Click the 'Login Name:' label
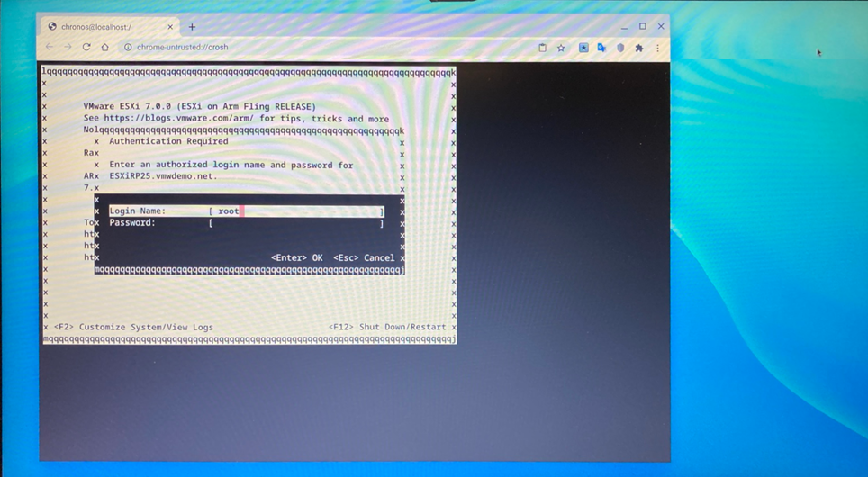 137,211
